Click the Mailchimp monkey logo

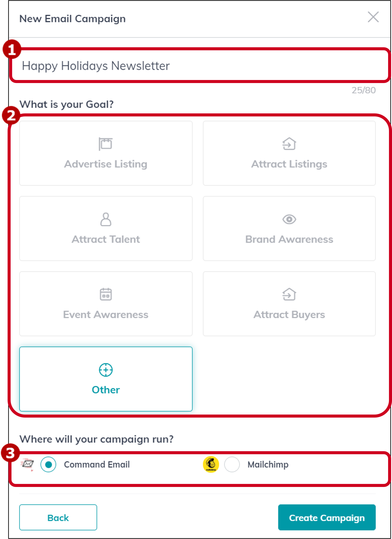coord(211,464)
